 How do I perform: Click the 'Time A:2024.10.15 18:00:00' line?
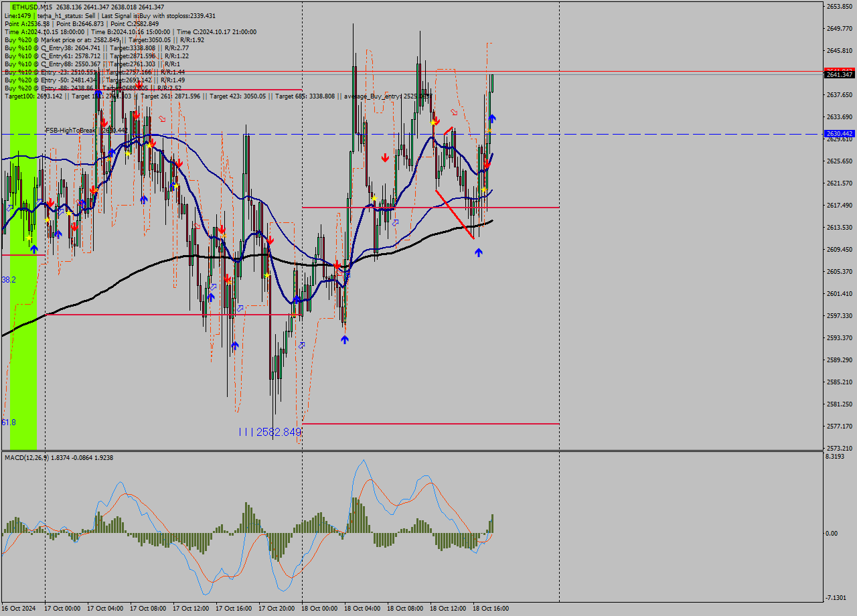[x=130, y=31]
